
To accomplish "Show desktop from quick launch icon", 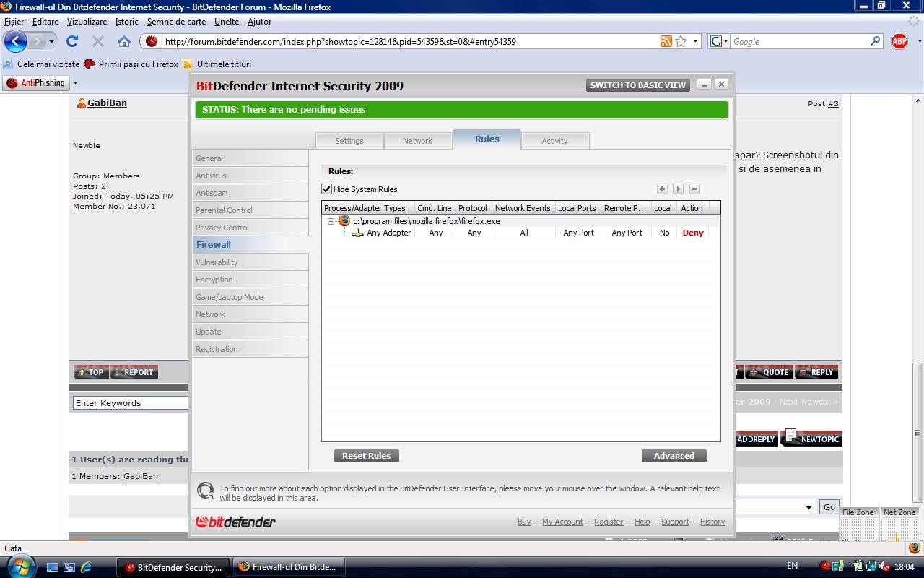I will click(52, 567).
